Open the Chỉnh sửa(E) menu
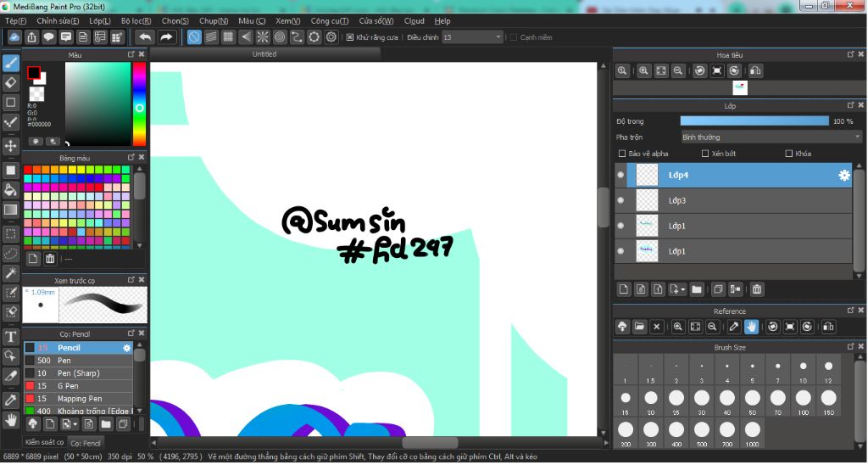868x465 pixels. pos(58,21)
